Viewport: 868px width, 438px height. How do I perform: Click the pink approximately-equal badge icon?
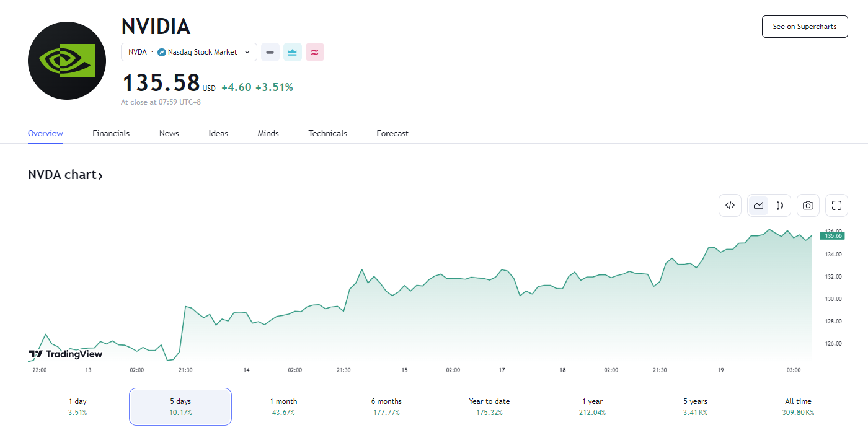(x=315, y=52)
